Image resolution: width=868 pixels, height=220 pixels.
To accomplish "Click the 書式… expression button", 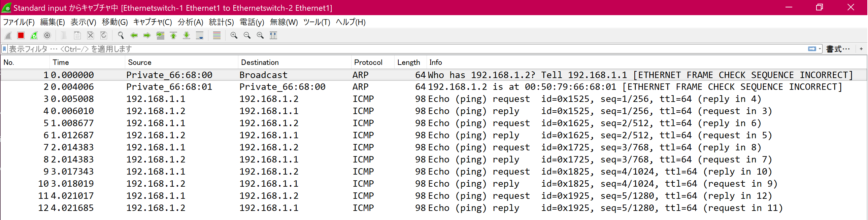I will point(838,49).
